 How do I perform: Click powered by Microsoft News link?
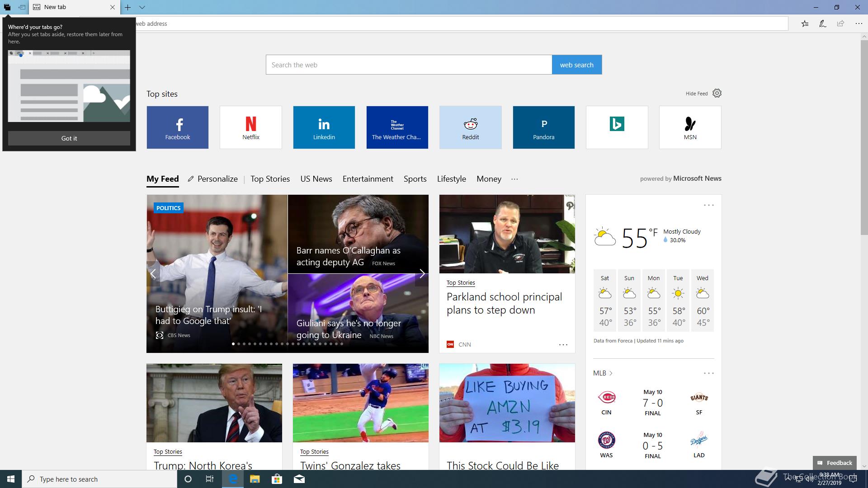tap(681, 178)
